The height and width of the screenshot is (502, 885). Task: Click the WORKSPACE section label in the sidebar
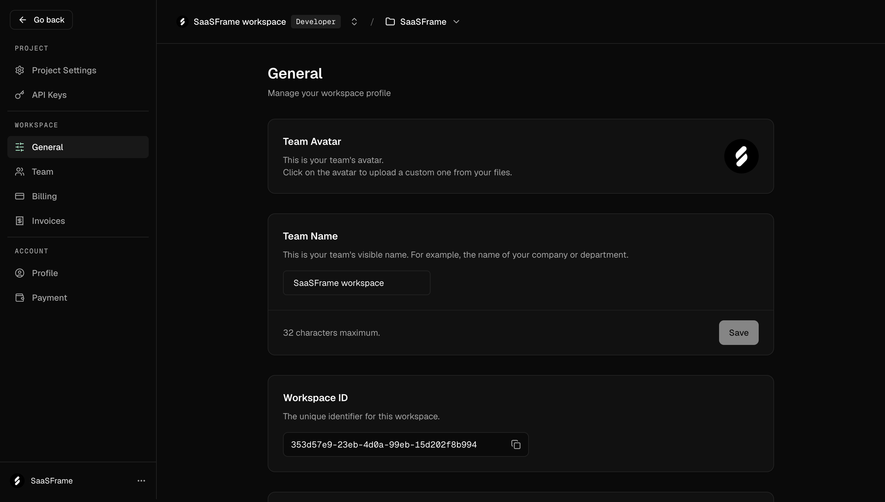point(36,125)
